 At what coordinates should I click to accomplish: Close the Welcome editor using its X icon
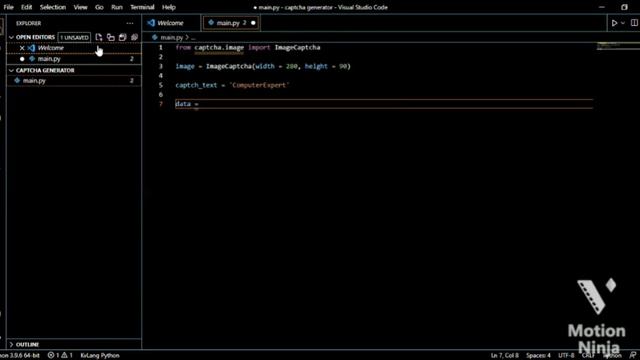pos(22,48)
